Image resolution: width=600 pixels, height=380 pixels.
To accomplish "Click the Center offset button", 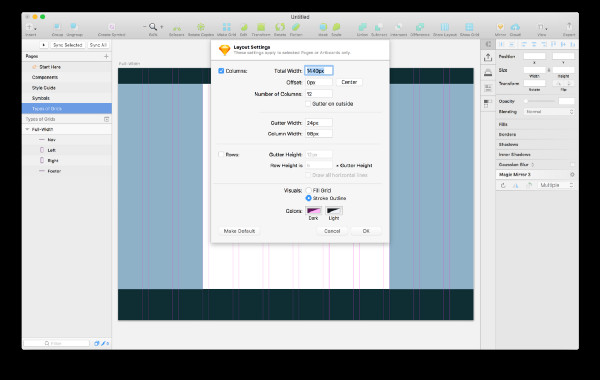I will 349,82.
